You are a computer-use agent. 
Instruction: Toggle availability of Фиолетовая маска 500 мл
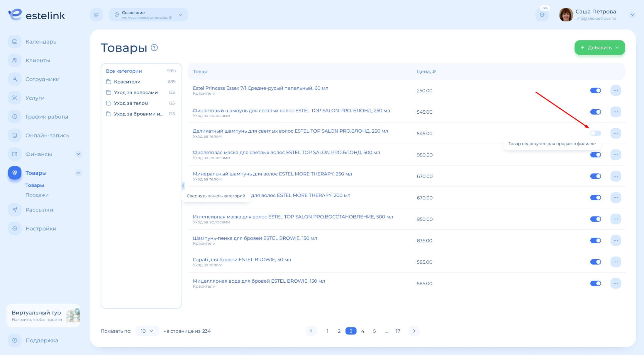pos(596,155)
